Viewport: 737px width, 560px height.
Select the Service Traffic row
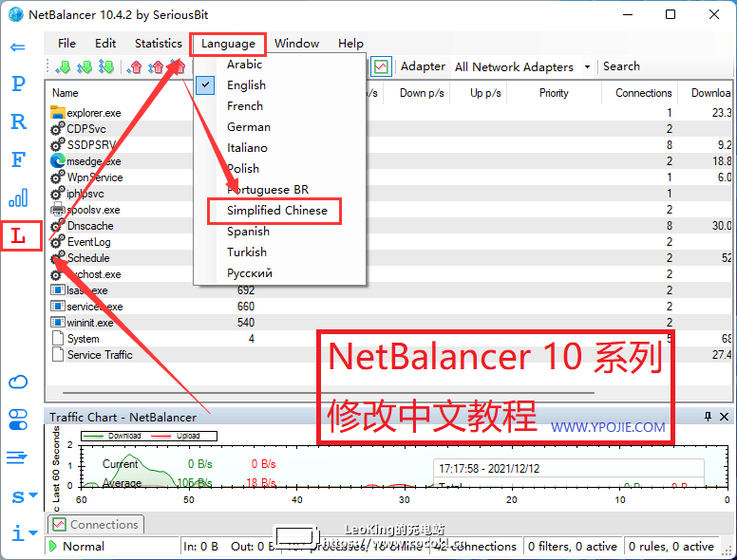point(389,355)
